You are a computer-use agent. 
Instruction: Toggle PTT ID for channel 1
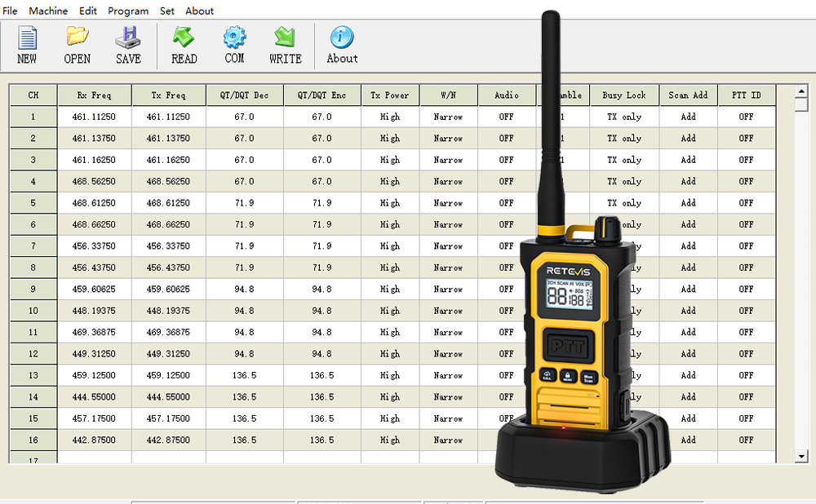tap(745, 117)
